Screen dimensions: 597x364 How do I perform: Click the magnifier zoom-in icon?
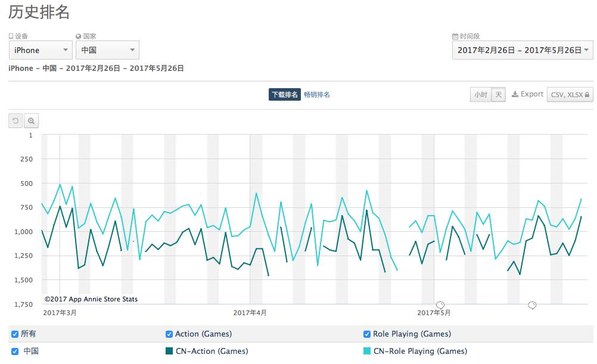point(31,121)
